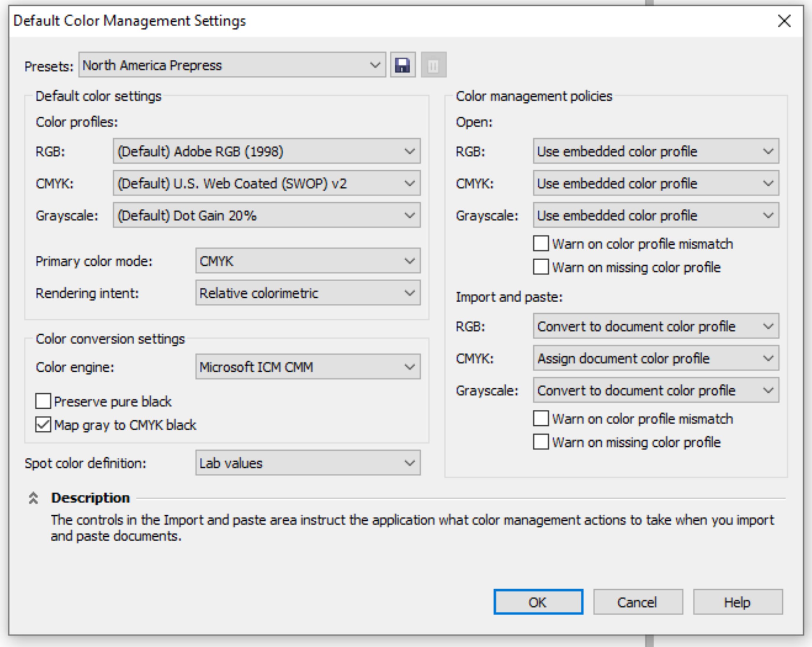Check Import and paste Warn on missing color profile

click(541, 442)
